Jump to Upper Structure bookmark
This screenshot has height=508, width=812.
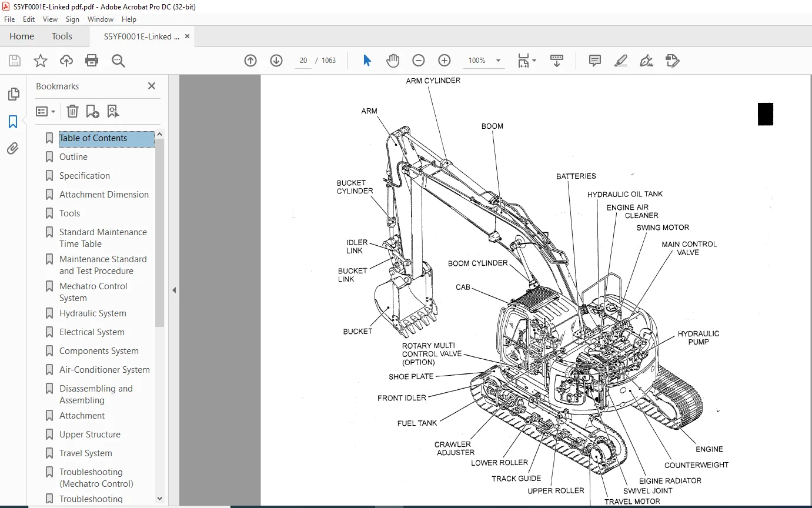tap(90, 435)
